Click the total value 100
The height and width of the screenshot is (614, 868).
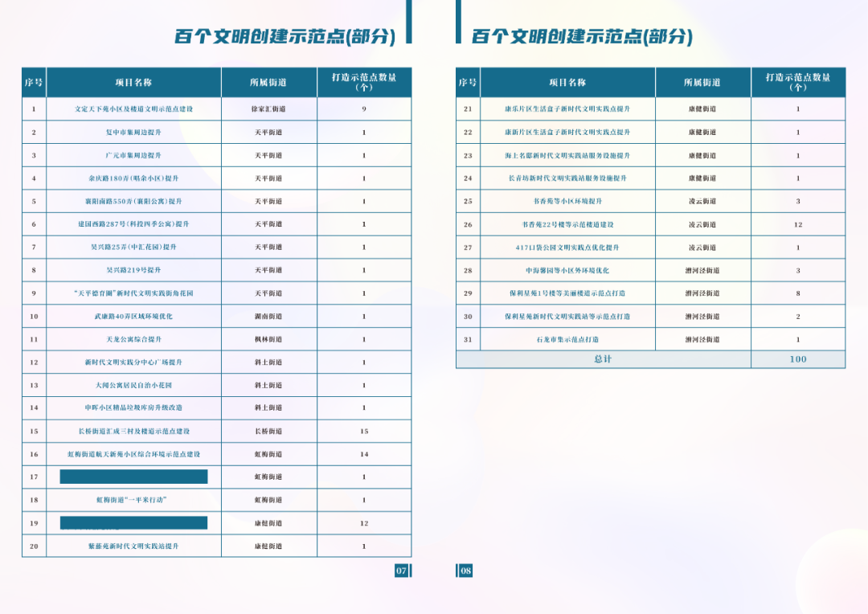point(798,359)
